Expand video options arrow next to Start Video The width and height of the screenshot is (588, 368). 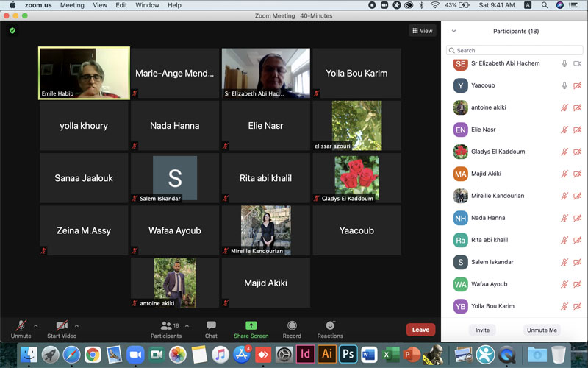76,325
